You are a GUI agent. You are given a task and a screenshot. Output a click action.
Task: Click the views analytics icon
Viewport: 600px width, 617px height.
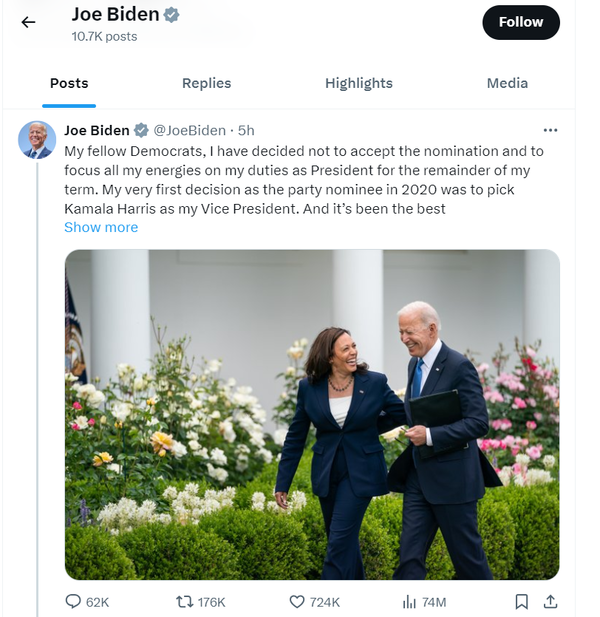(x=409, y=602)
